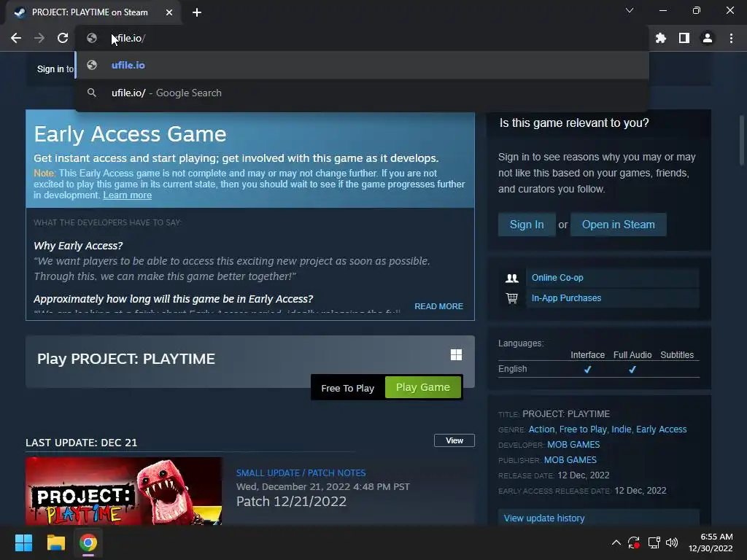Click the browser forward arrow
This screenshot has width=747, height=560.
coord(39,38)
